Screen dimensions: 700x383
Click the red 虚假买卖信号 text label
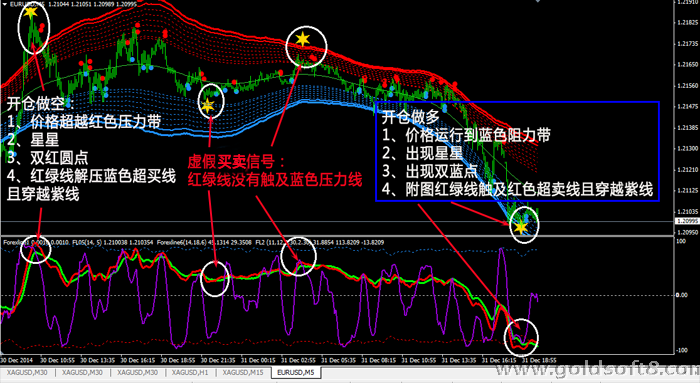[236, 161]
